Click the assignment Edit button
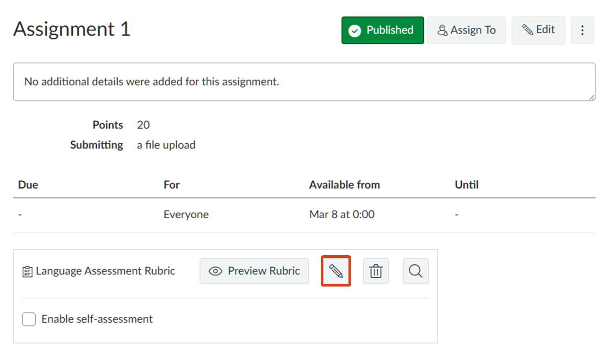The image size is (608, 364). point(538,30)
